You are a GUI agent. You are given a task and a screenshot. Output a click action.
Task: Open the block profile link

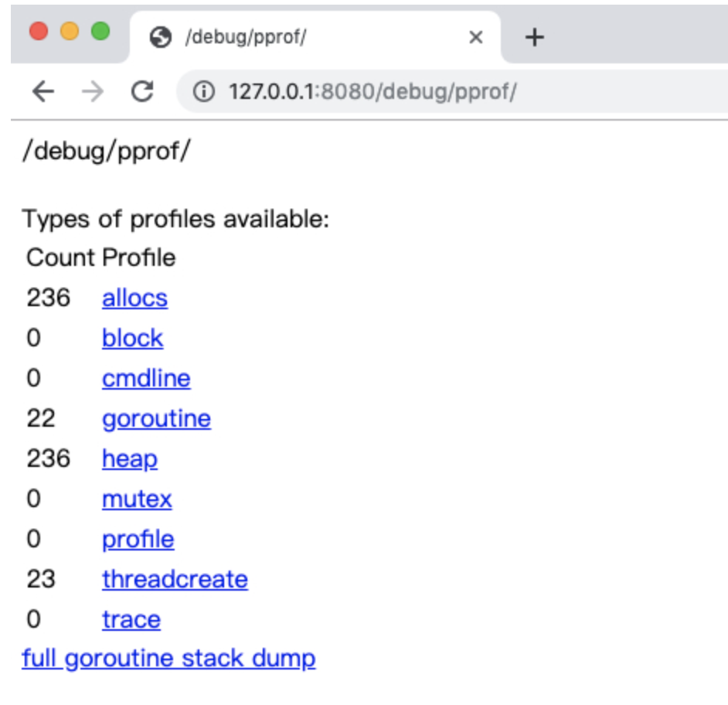coord(132,339)
